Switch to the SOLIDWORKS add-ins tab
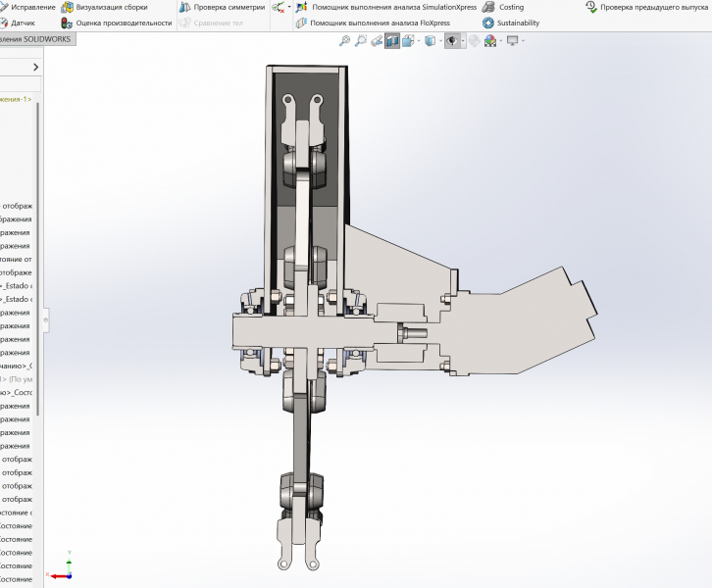The width and height of the screenshot is (712, 588). [35, 39]
